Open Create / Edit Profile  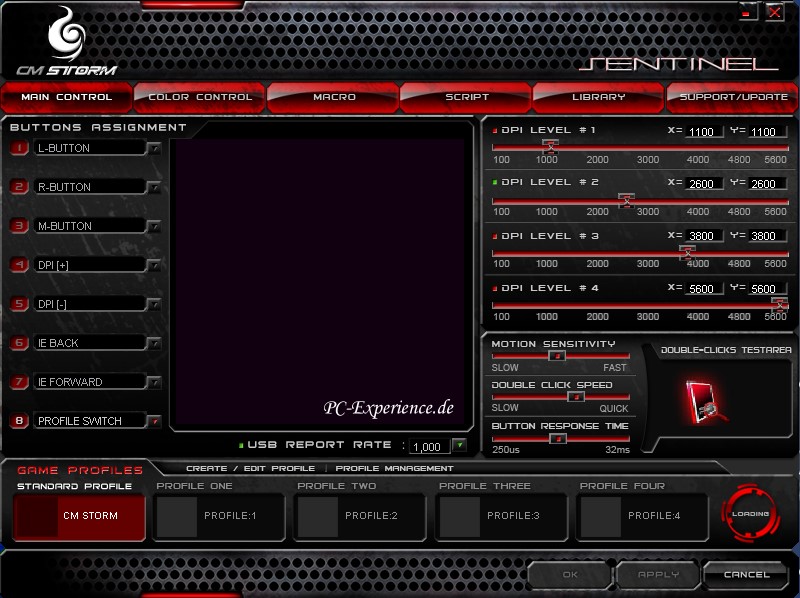pos(250,468)
